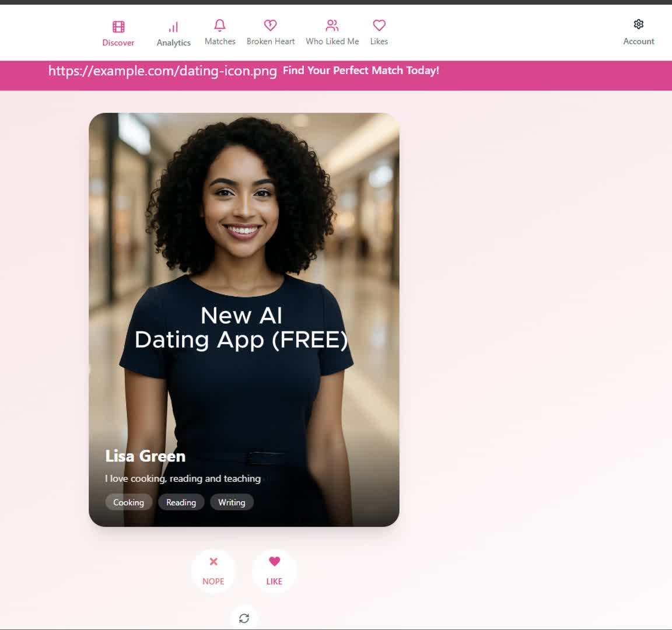Click the Writing interest tag
This screenshot has width=672, height=630.
click(x=232, y=502)
